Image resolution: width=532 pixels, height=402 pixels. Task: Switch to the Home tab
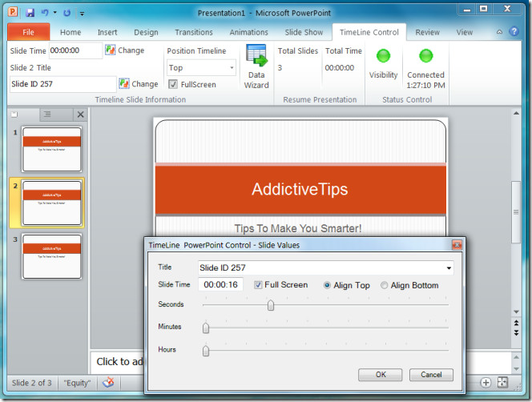coord(71,32)
